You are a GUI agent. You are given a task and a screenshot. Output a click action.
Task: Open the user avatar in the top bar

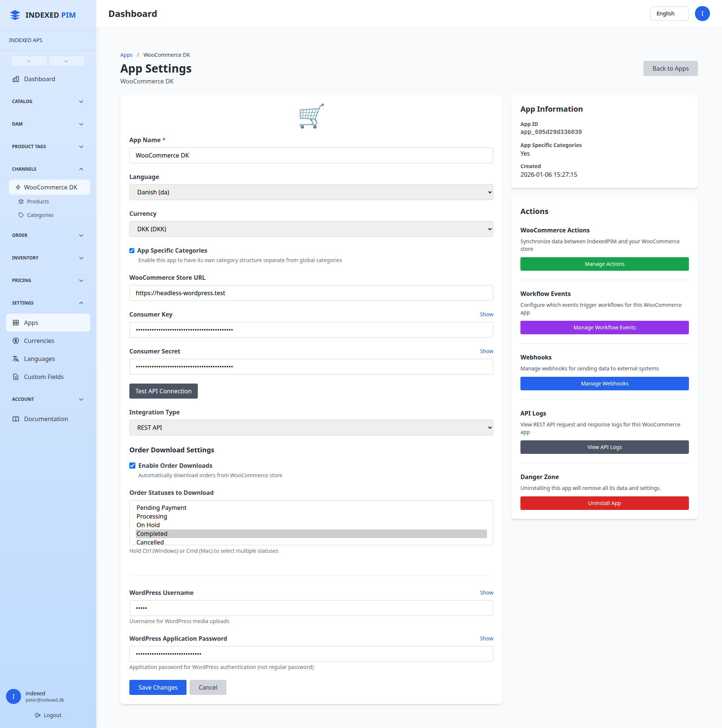pyautogui.click(x=702, y=14)
